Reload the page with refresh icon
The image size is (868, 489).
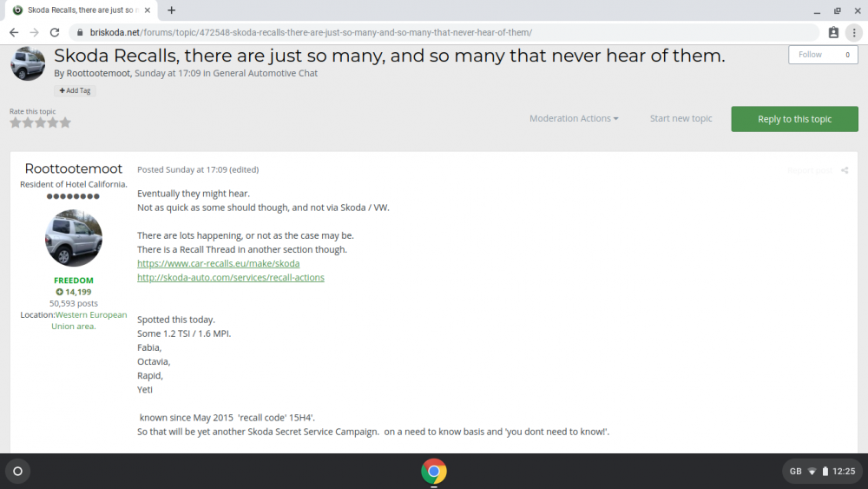pyautogui.click(x=54, y=33)
